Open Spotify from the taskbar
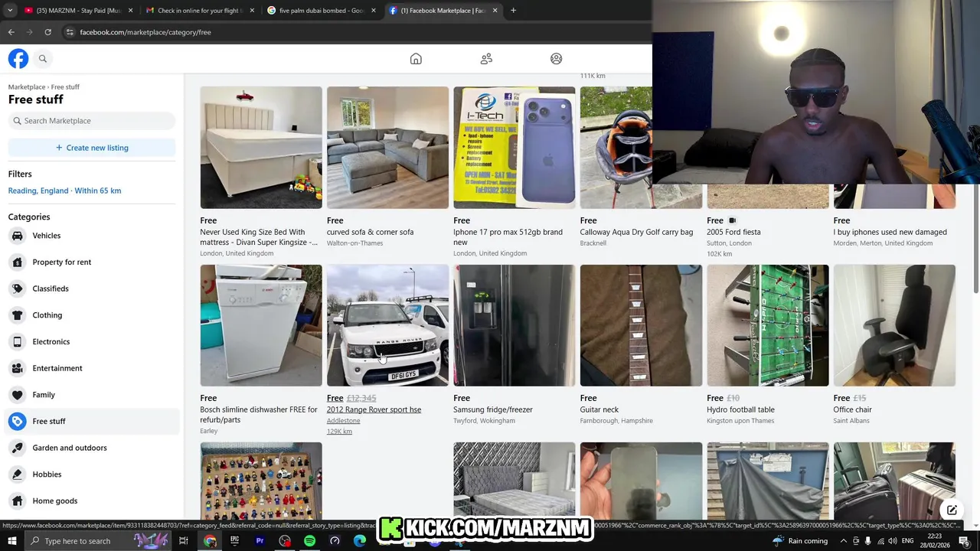Screen dimensions: 980x551 (x=309, y=541)
